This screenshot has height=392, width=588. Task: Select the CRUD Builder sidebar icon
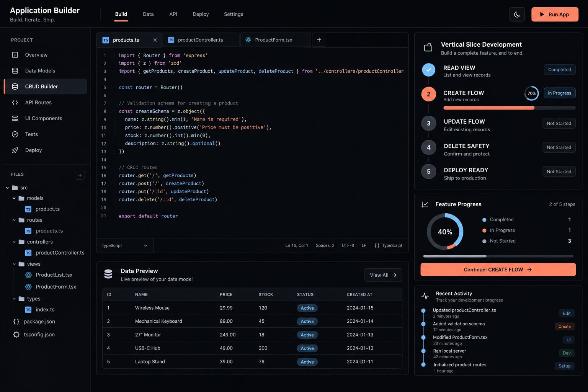pyautogui.click(x=15, y=87)
